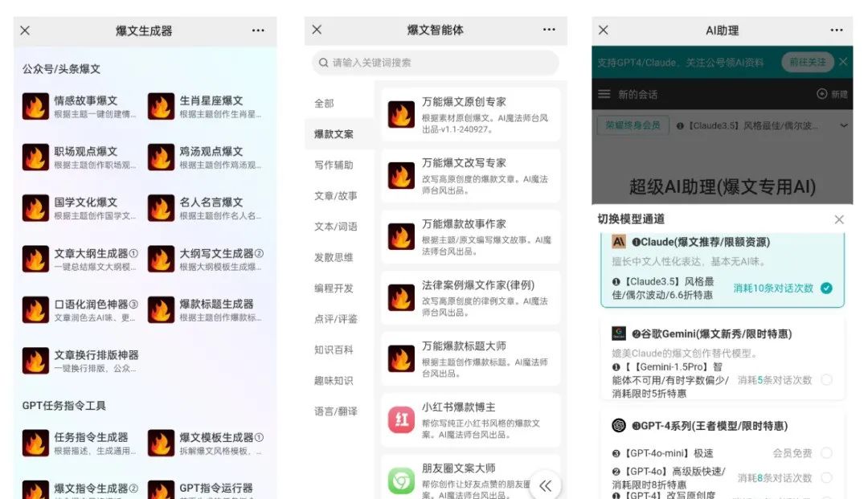The height and width of the screenshot is (499, 868).
Task: Open hamburger menu beside 新的会话
Action: (604, 94)
